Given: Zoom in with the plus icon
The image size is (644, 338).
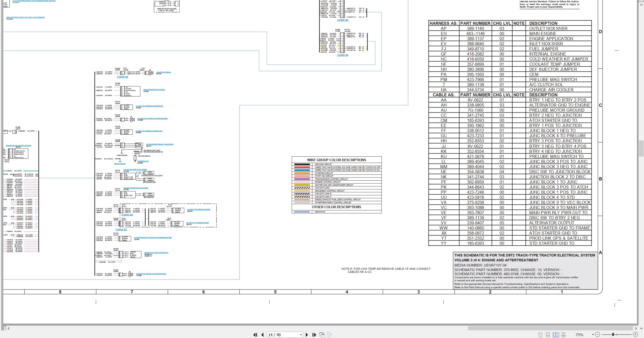Looking at the screenshot, I should [635, 334].
